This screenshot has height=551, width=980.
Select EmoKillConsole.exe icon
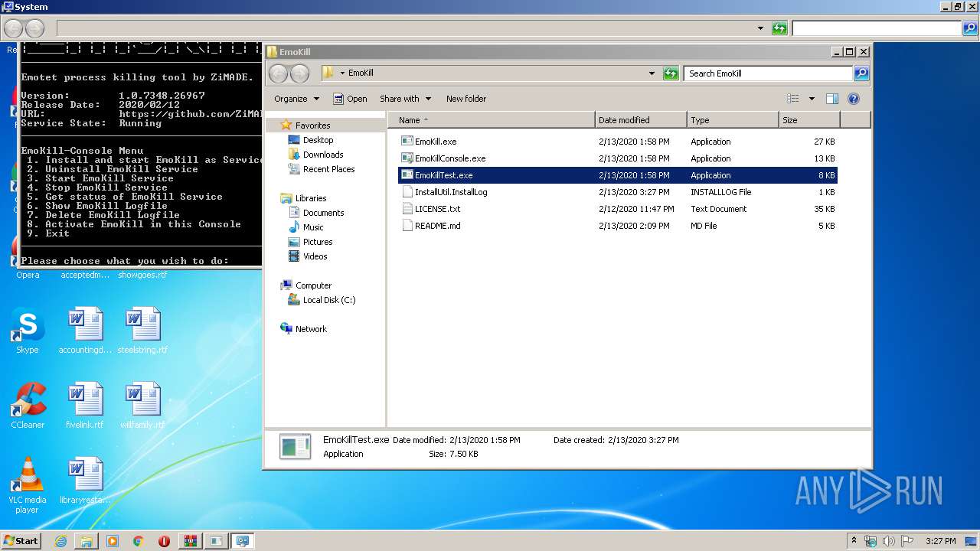[x=407, y=158]
